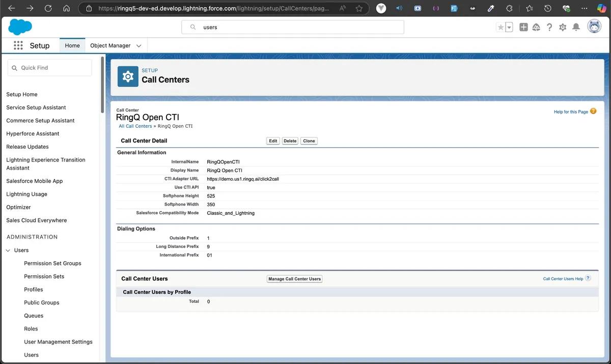Open Hyperforce Assistant in sidebar
The width and height of the screenshot is (611, 364).
point(33,134)
